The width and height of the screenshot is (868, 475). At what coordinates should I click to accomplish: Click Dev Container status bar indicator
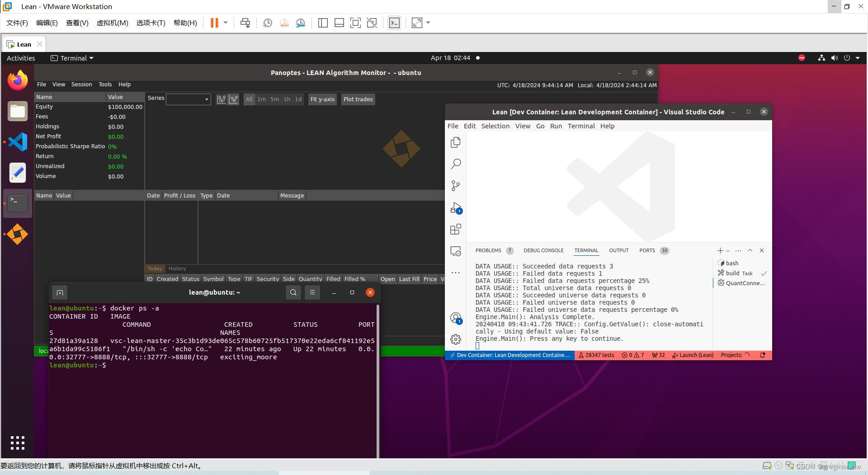[x=509, y=355]
